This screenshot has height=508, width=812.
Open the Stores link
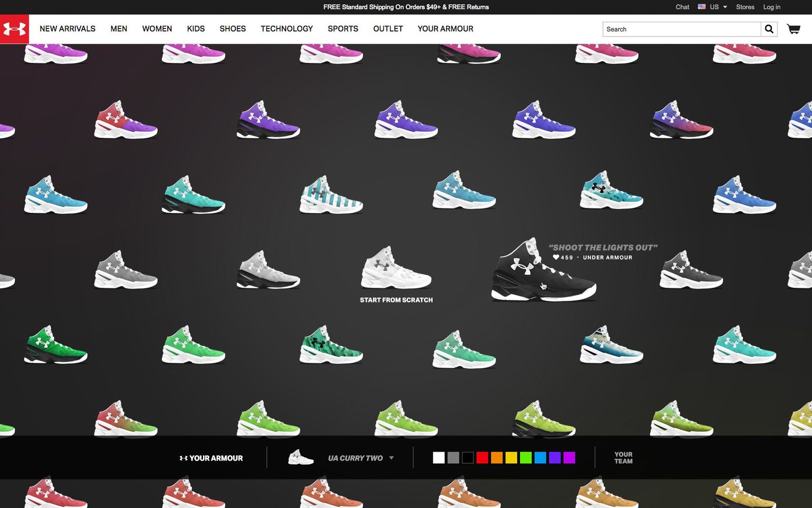[x=745, y=7]
